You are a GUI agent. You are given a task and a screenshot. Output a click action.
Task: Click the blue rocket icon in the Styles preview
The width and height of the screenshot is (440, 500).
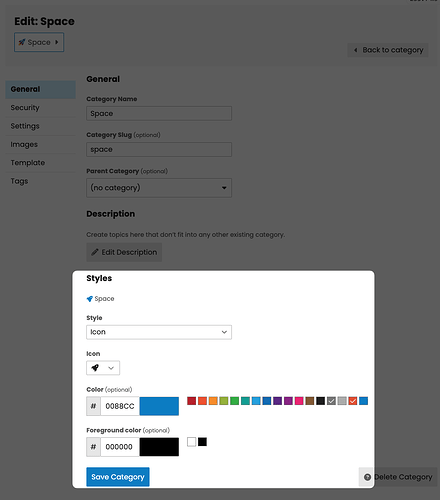click(90, 299)
